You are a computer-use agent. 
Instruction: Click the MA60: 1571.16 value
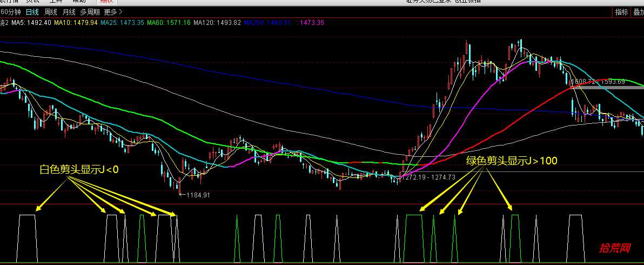coord(169,23)
